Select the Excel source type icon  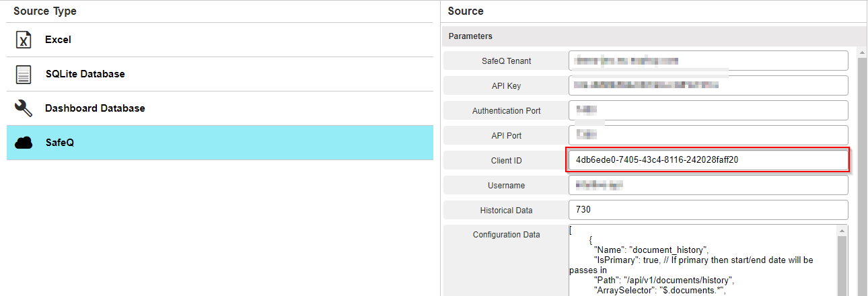pos(24,40)
